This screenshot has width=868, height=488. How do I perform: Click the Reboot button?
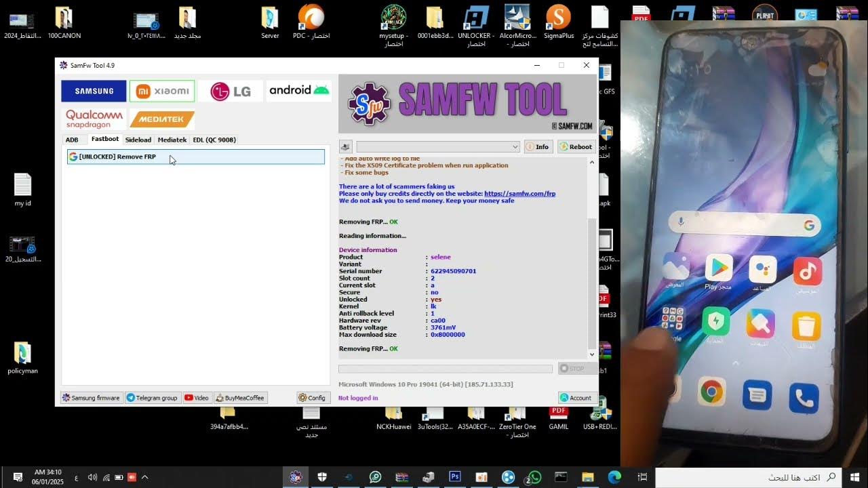pos(576,146)
